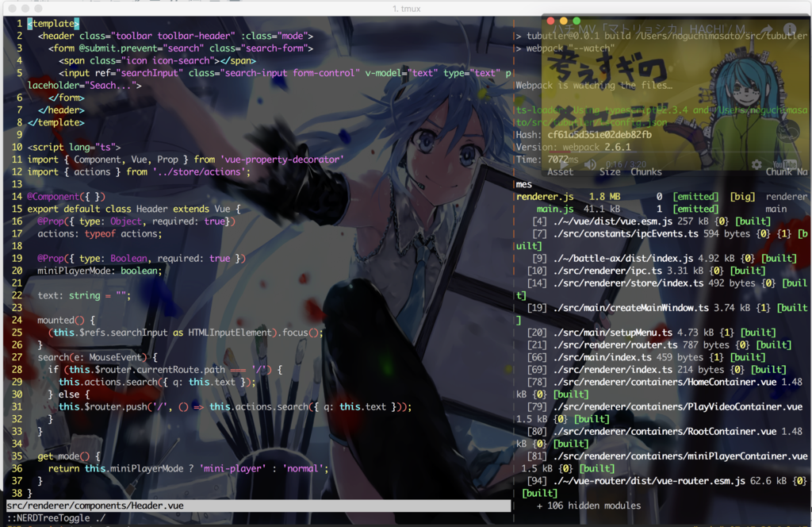812x527 pixels.
Task: Click ./src/main/setupMenu.ts module entry
Action: coord(612,333)
